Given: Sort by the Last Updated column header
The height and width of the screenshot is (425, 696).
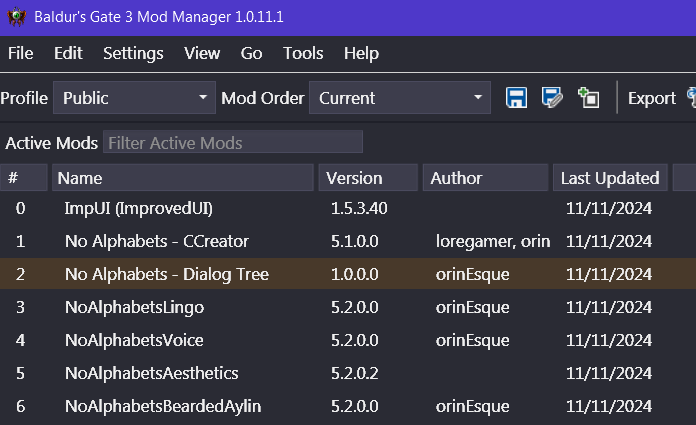Looking at the screenshot, I should 610,178.
